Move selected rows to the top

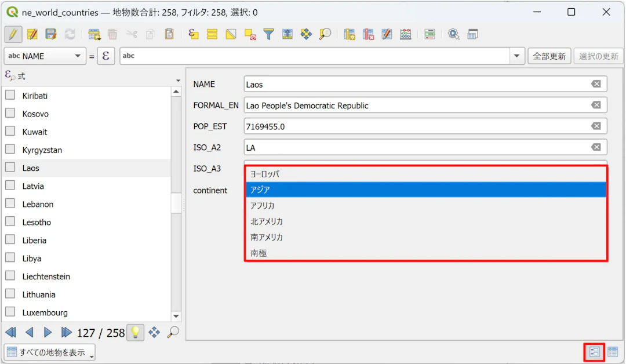pyautogui.click(x=287, y=34)
